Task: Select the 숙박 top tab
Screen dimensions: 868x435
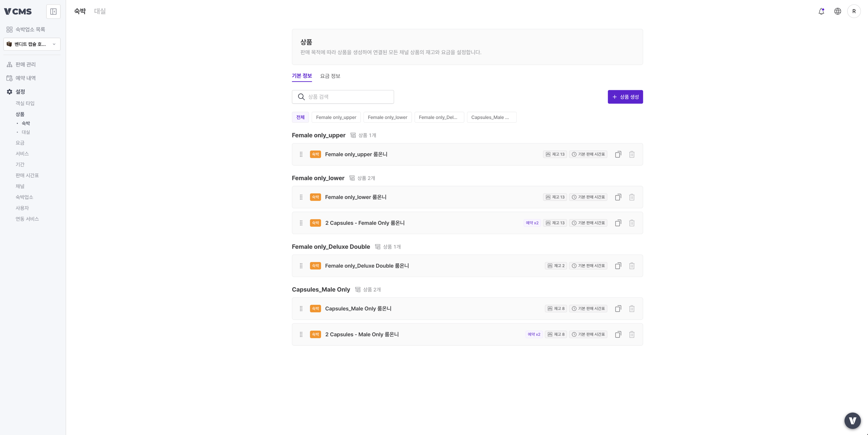Action: tap(80, 11)
